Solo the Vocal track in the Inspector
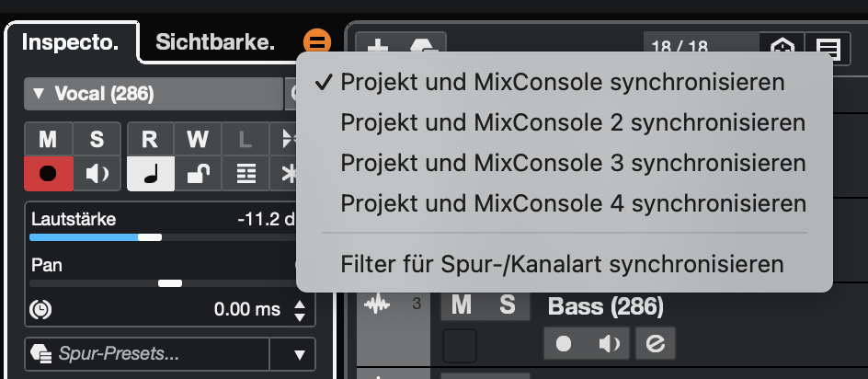 point(97,140)
